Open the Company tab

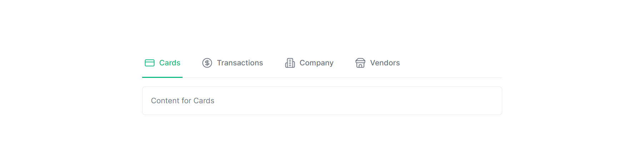tap(309, 63)
